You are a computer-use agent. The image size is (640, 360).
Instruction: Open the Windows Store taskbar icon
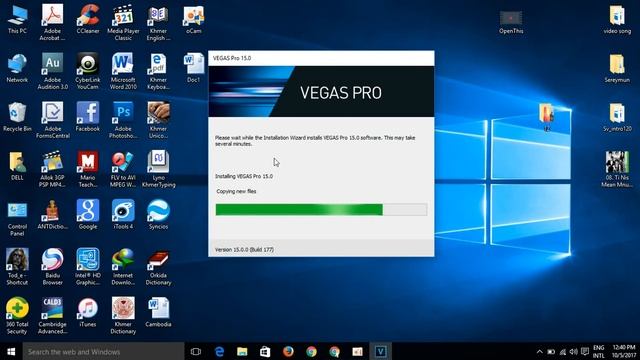pos(265,351)
